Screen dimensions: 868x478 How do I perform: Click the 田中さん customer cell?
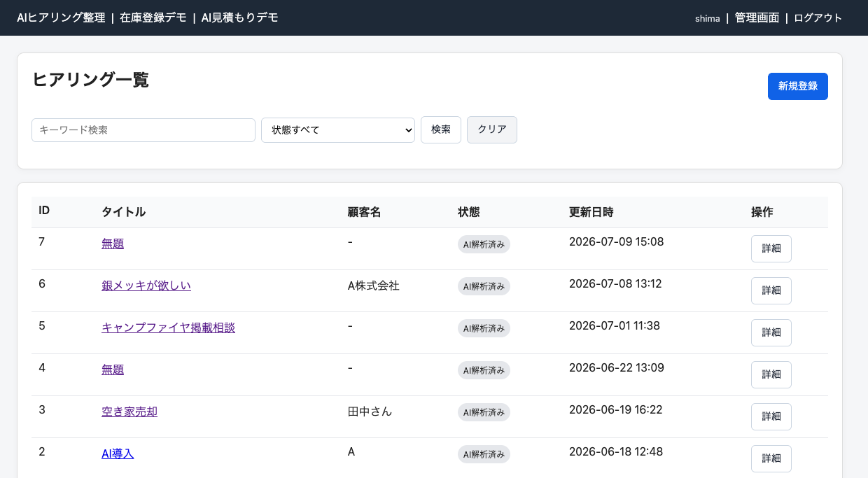tap(370, 412)
